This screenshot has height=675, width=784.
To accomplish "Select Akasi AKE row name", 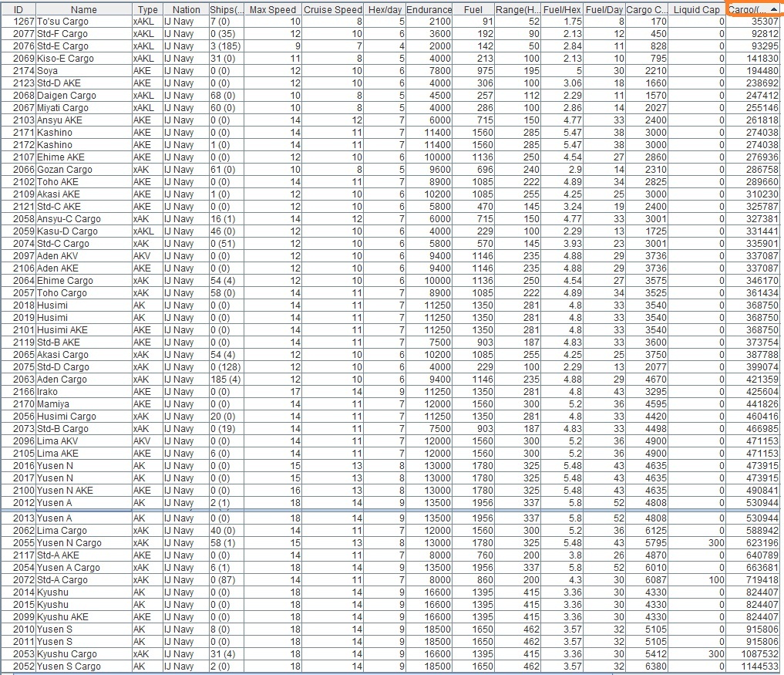I will pos(84,194).
